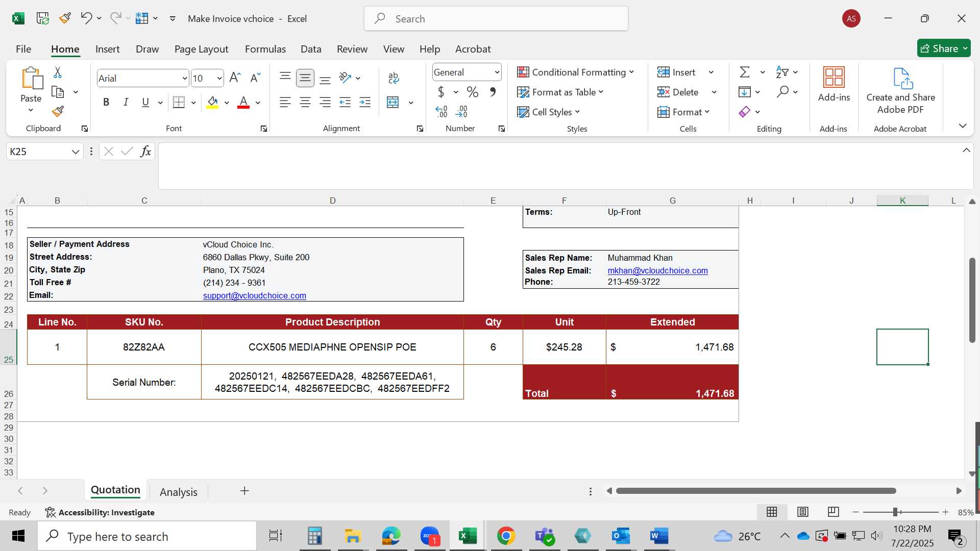Click Create and Share Adobe PDF icon
This screenshot has width=980, height=551.
click(x=903, y=78)
